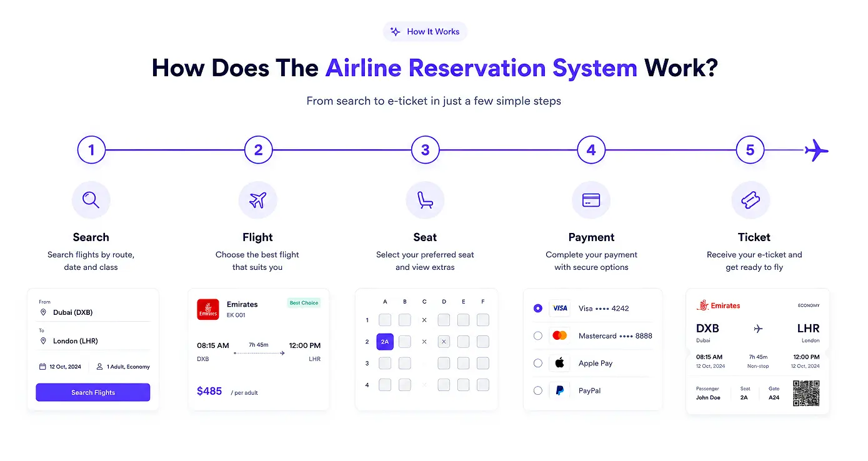The image size is (868, 461).
Task: Click the Airline Reservation System heading text
Action: click(x=481, y=68)
